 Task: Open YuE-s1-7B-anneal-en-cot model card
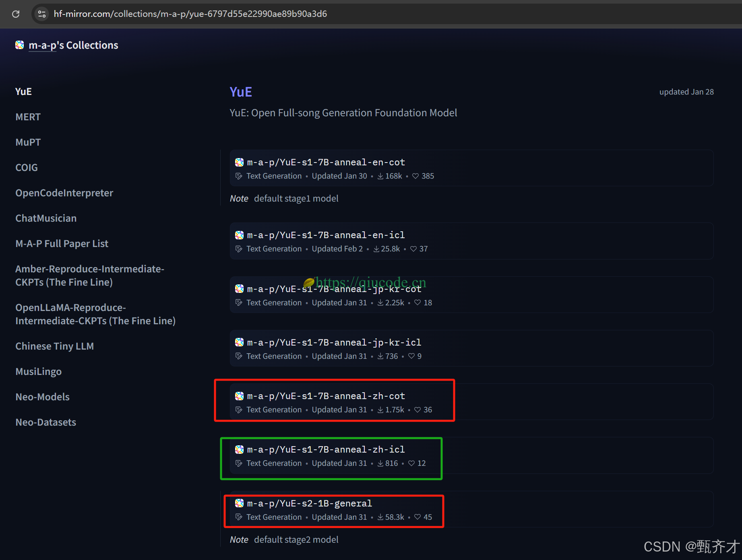(471, 168)
